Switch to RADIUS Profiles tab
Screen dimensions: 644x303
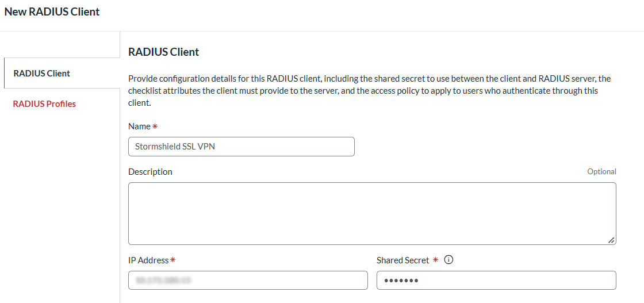[44, 104]
